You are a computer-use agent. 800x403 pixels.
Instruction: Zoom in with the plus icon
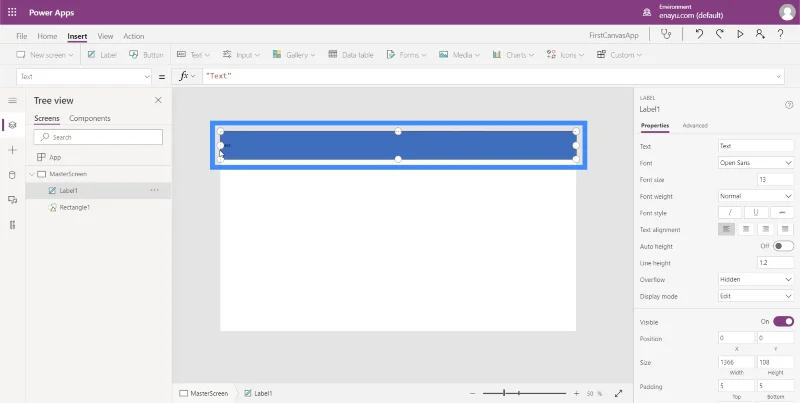[577, 393]
